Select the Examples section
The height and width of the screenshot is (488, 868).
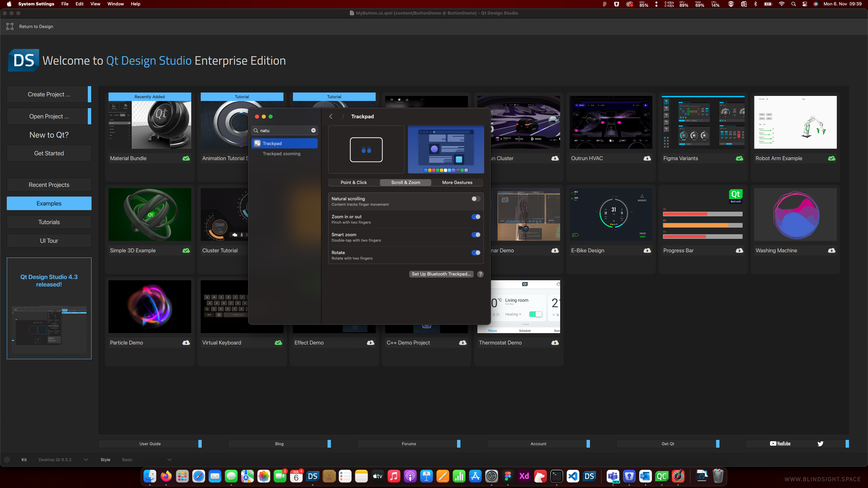point(49,203)
